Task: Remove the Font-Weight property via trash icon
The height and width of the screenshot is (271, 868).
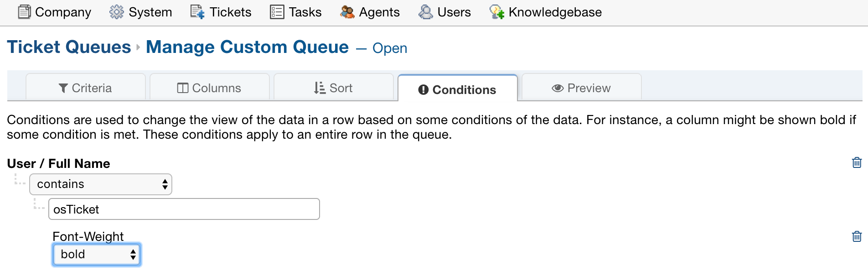Action: click(x=857, y=236)
